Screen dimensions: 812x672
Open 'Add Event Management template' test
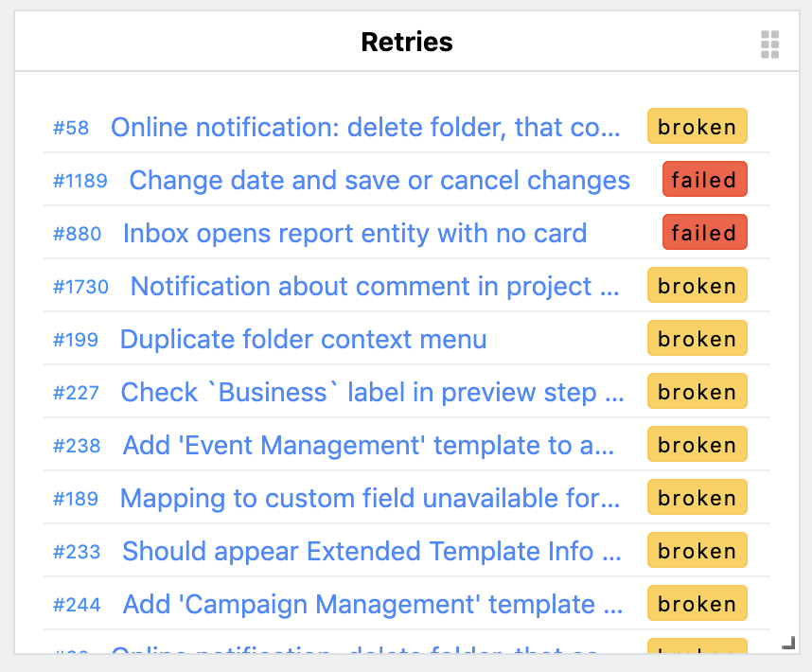369,445
